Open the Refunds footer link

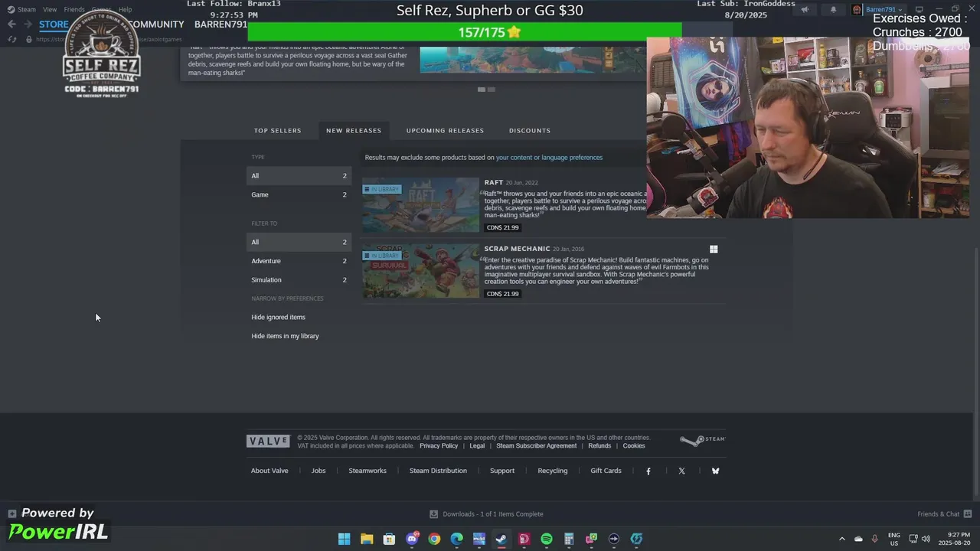(x=599, y=446)
